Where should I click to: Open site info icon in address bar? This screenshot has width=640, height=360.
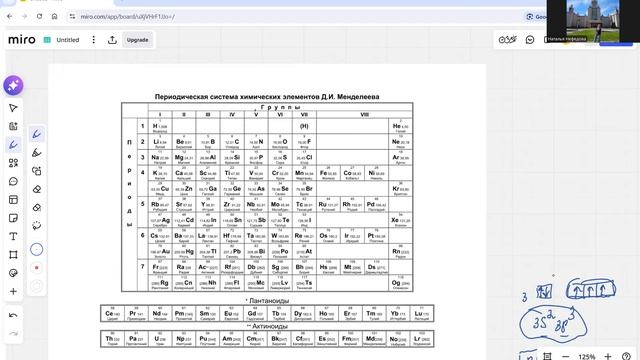[x=72, y=16]
